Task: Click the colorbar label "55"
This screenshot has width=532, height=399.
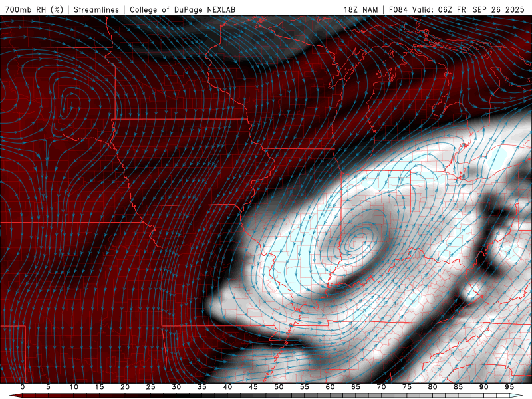Action: (305, 387)
